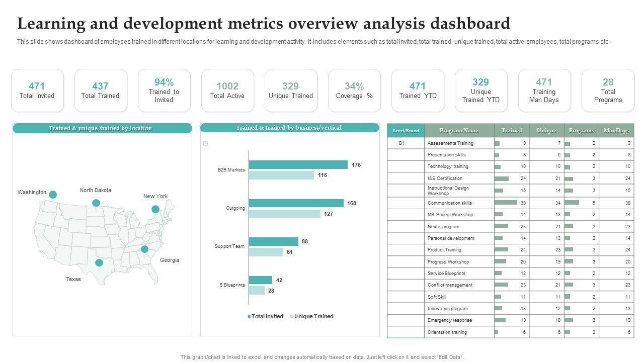Click the Communication skills table row

coord(450,203)
